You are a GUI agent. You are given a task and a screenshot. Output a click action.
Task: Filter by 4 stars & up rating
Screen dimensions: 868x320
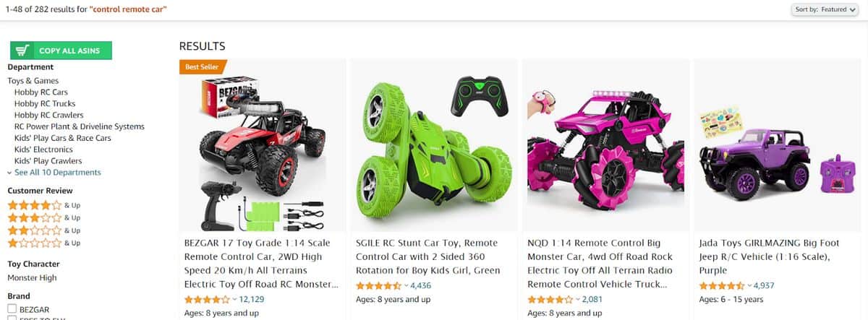tap(43, 205)
